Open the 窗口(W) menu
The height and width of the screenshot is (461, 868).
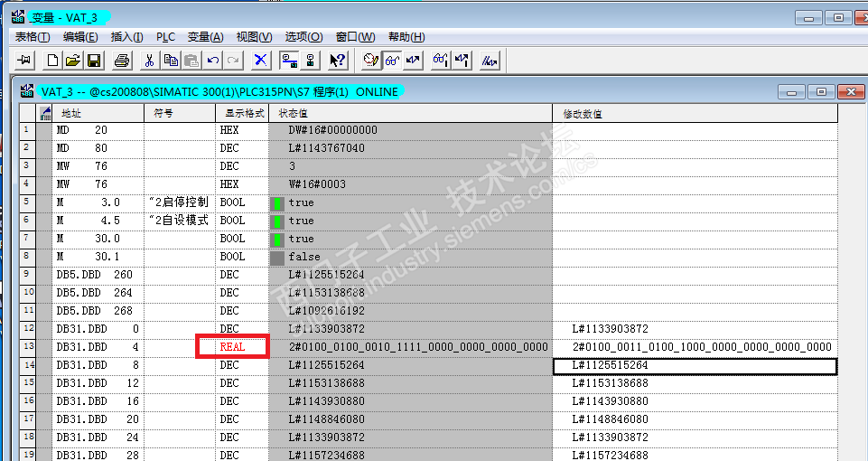click(355, 37)
